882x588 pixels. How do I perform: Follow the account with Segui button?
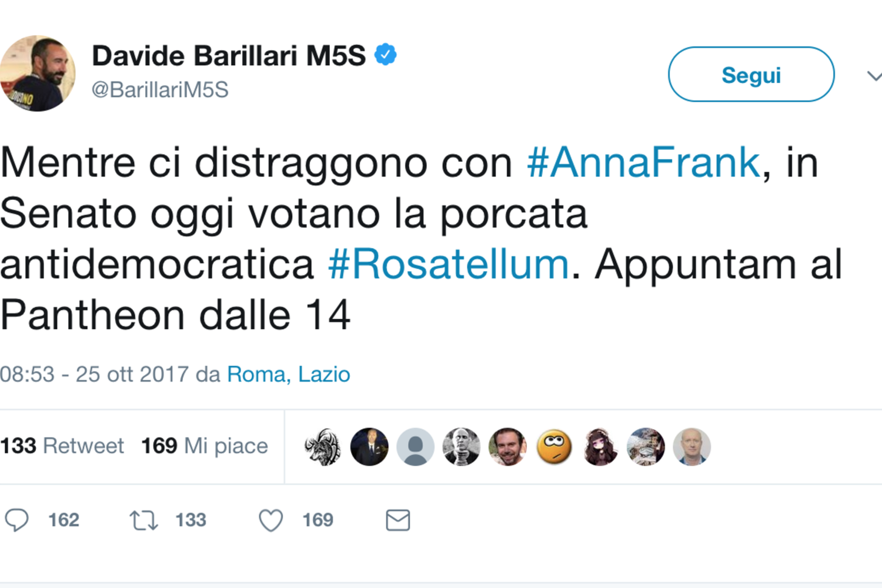click(x=751, y=75)
